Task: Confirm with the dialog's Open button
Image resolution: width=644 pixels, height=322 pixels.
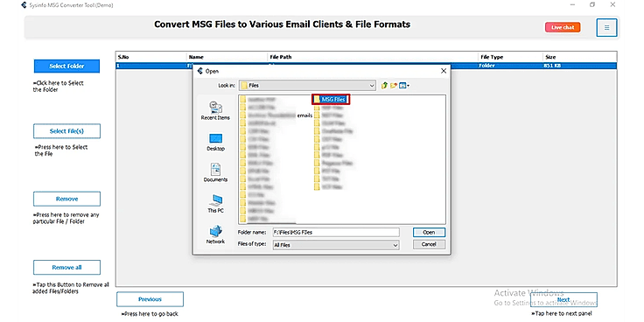Action: [x=429, y=232]
